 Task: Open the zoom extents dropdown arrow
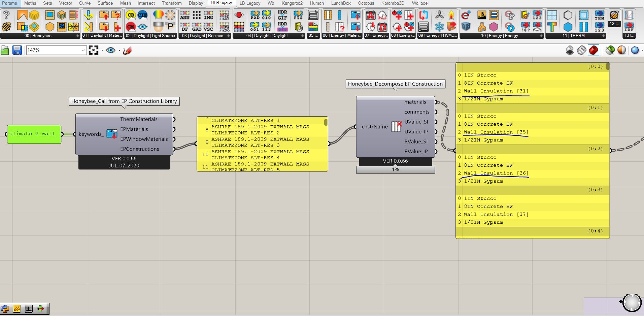click(x=102, y=51)
